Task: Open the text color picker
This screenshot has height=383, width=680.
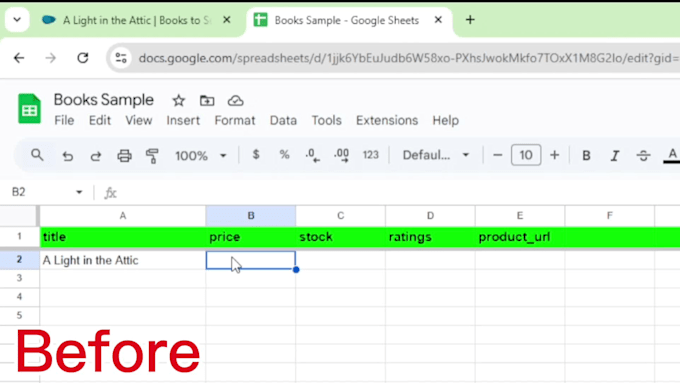Action: click(672, 155)
